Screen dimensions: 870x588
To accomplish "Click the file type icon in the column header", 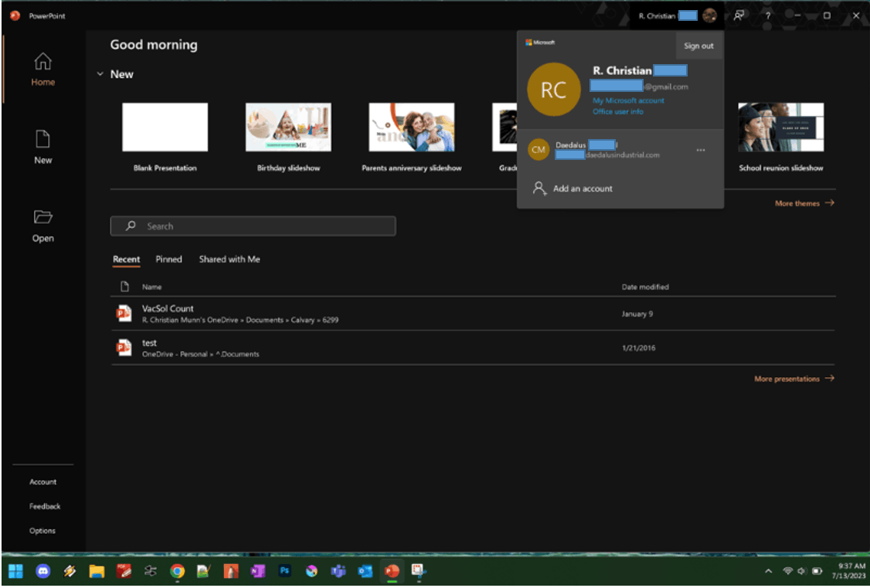I will coord(125,287).
